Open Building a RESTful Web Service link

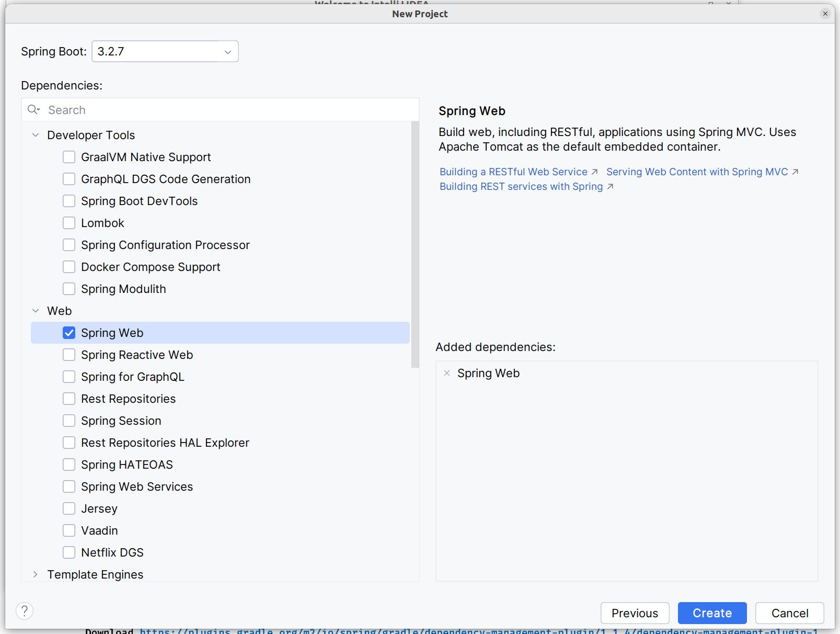(513, 172)
